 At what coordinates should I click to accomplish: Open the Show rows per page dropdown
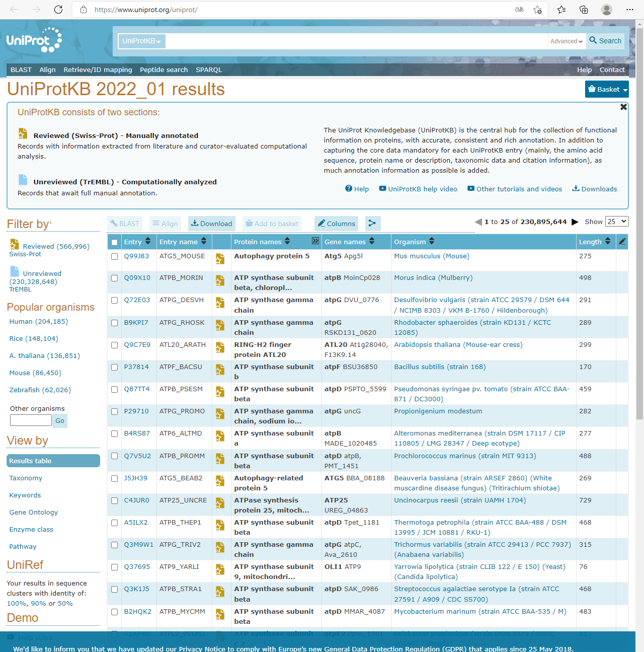[617, 222]
